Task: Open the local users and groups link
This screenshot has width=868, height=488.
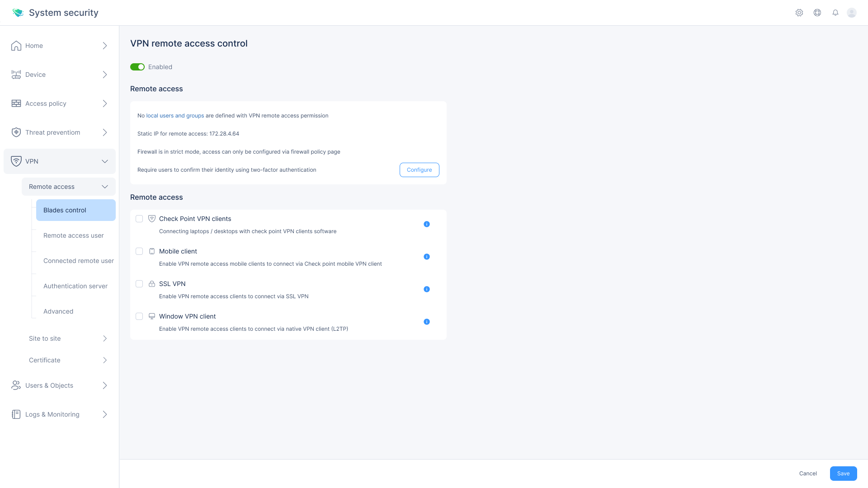Action: click(x=175, y=116)
